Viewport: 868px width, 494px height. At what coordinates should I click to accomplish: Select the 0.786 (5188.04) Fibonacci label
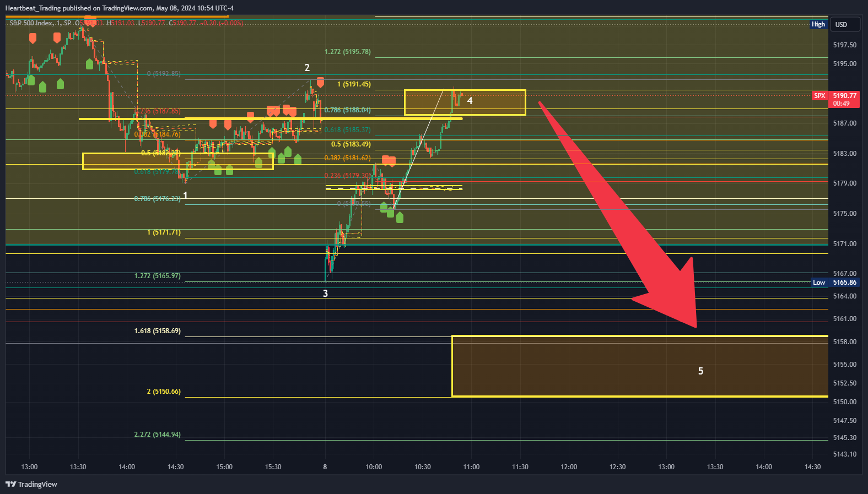click(348, 110)
